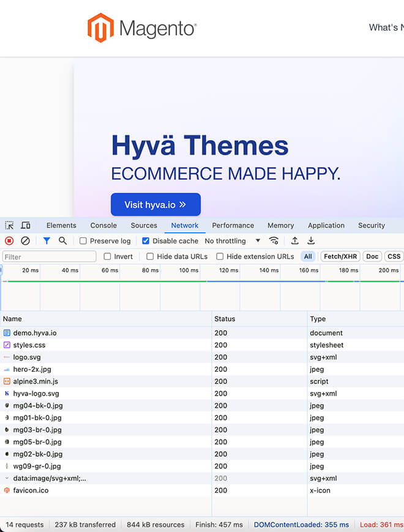
Task: Focus the Filter input field
Action: click(49, 256)
